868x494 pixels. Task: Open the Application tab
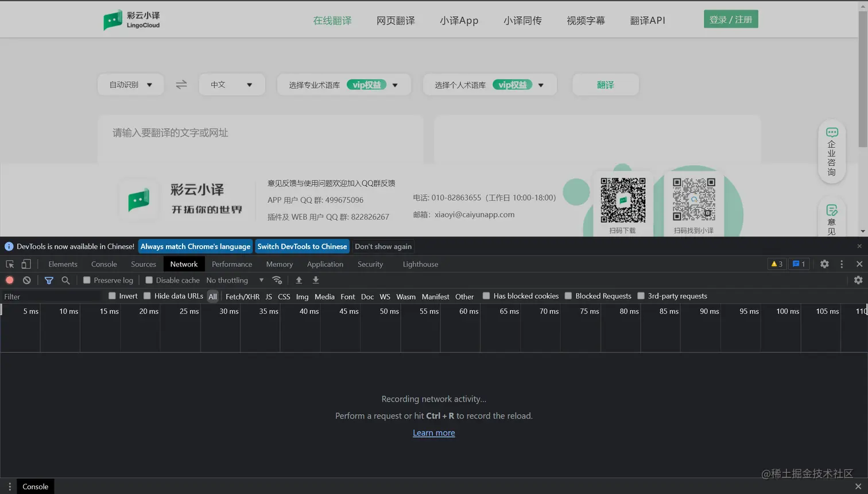(x=325, y=264)
